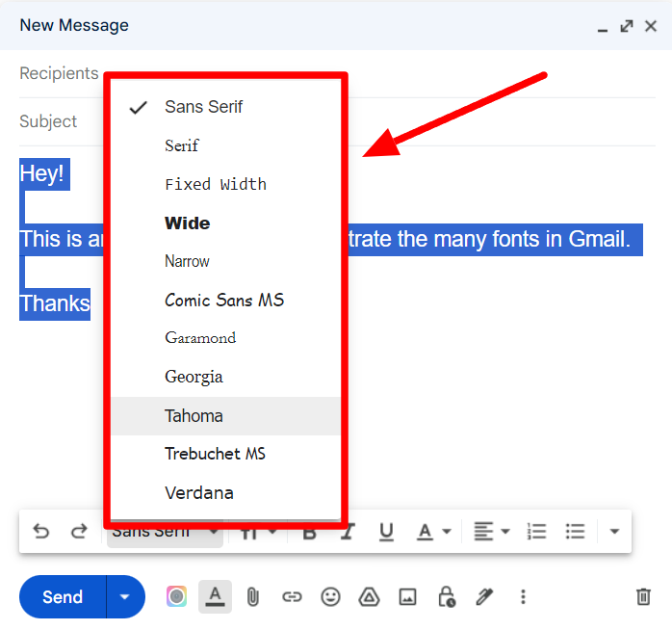
Task: Toggle confidential mode lock icon
Action: pyautogui.click(x=447, y=597)
